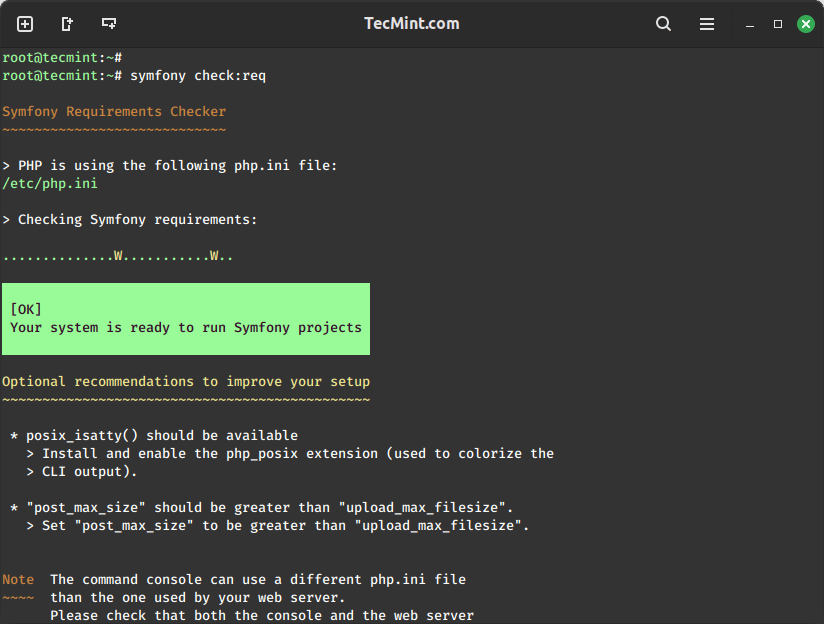Click the split terminal down icon

[109, 24]
